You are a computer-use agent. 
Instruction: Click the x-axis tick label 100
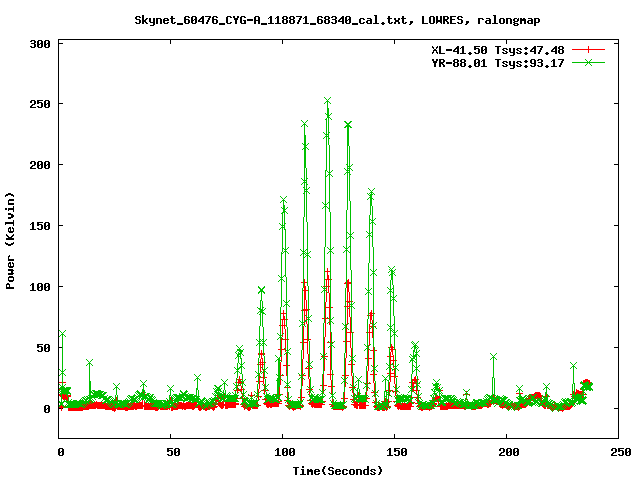point(285,452)
